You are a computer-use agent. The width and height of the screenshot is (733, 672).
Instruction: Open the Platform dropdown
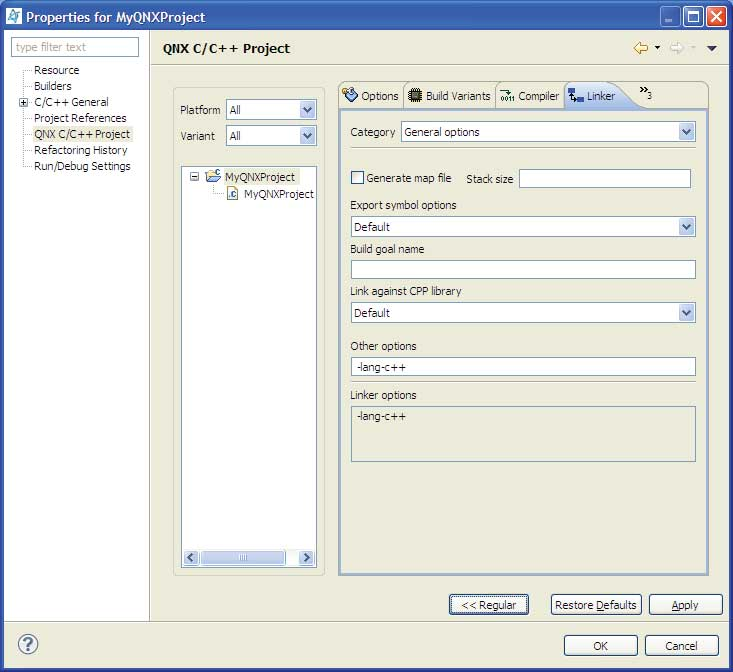click(x=307, y=110)
